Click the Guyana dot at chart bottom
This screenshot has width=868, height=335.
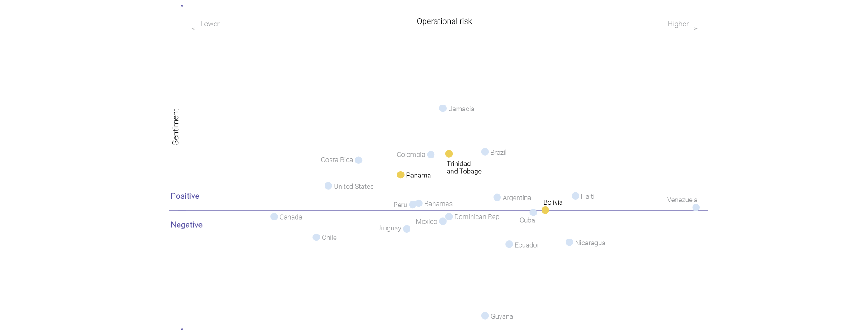point(485,316)
